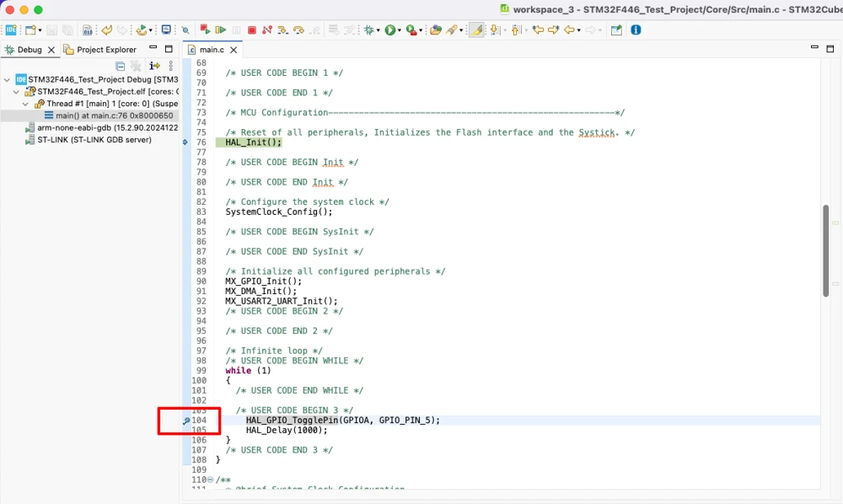843x504 pixels.
Task: Close the main.c editor tab
Action: 234,50
